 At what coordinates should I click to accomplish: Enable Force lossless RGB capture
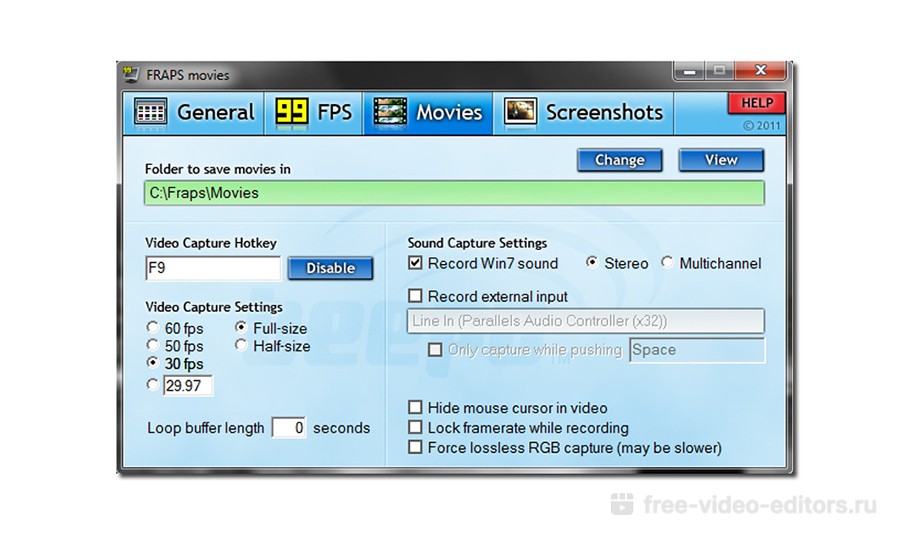click(415, 447)
